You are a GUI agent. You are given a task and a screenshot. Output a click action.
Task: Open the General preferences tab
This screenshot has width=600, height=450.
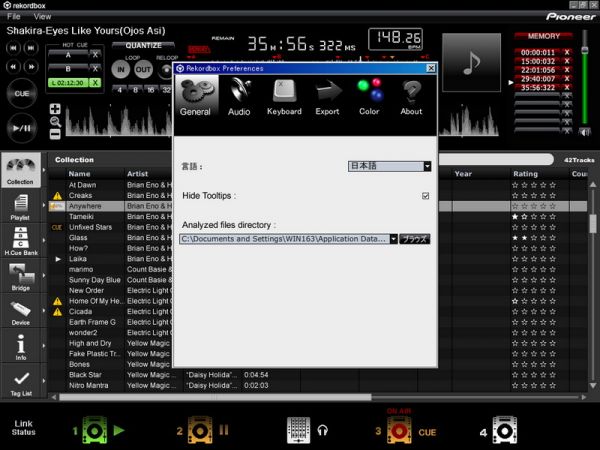click(x=196, y=96)
